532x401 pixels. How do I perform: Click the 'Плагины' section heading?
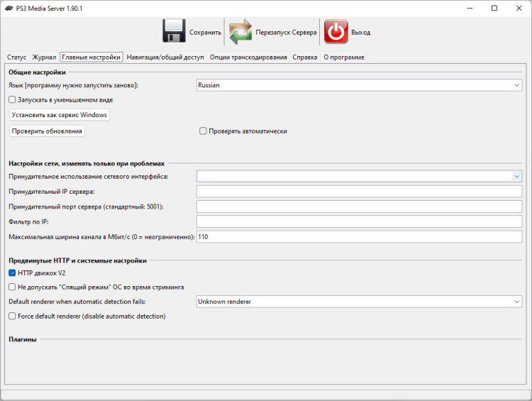pyautogui.click(x=23, y=339)
